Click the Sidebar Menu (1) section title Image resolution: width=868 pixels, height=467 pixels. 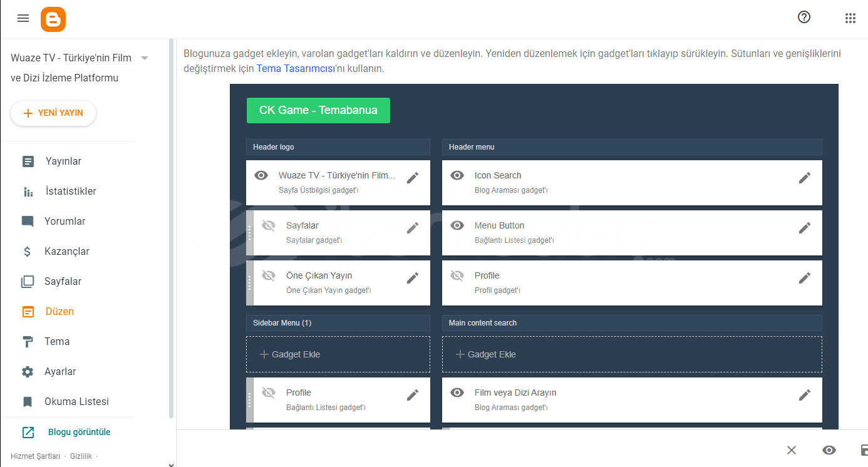pos(282,323)
